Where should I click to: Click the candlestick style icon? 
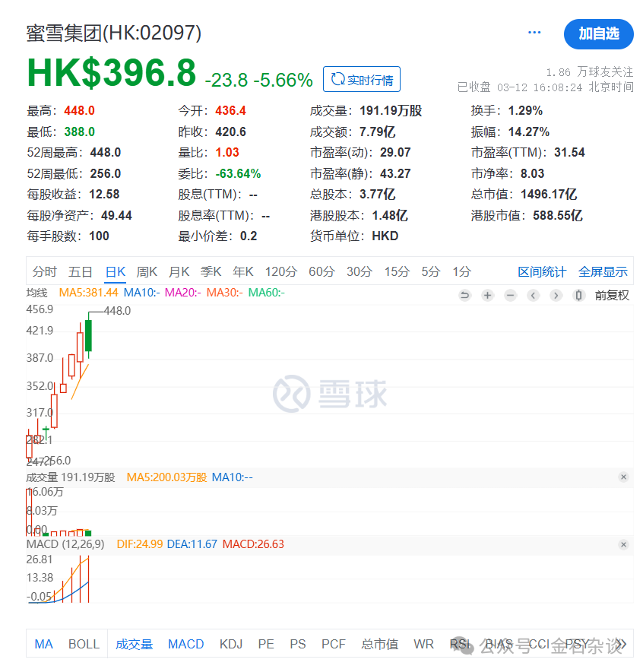click(578, 295)
